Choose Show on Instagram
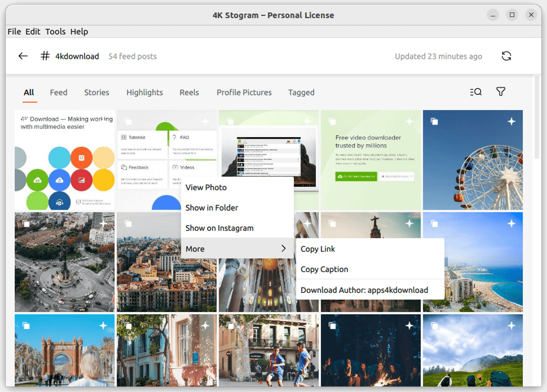 pos(237,228)
